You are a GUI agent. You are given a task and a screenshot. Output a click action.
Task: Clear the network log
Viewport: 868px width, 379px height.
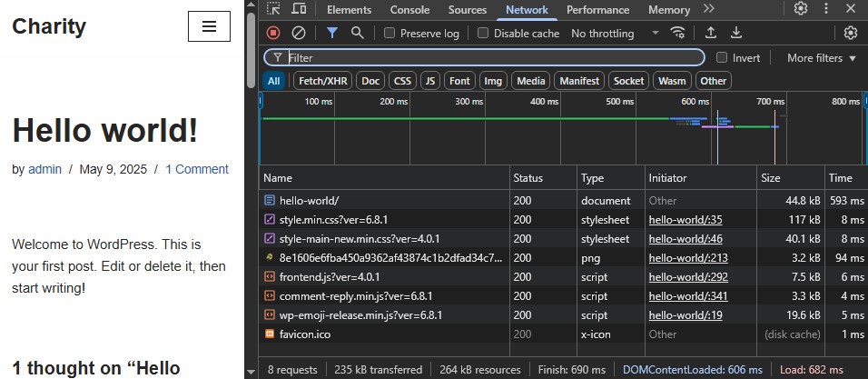298,33
